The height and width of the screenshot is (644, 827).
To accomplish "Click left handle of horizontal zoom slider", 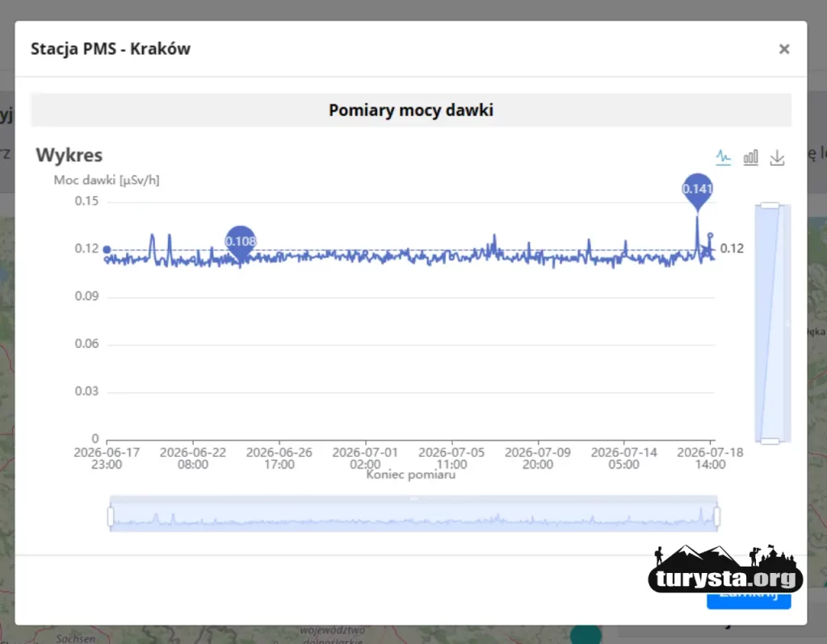I will pyautogui.click(x=110, y=516).
